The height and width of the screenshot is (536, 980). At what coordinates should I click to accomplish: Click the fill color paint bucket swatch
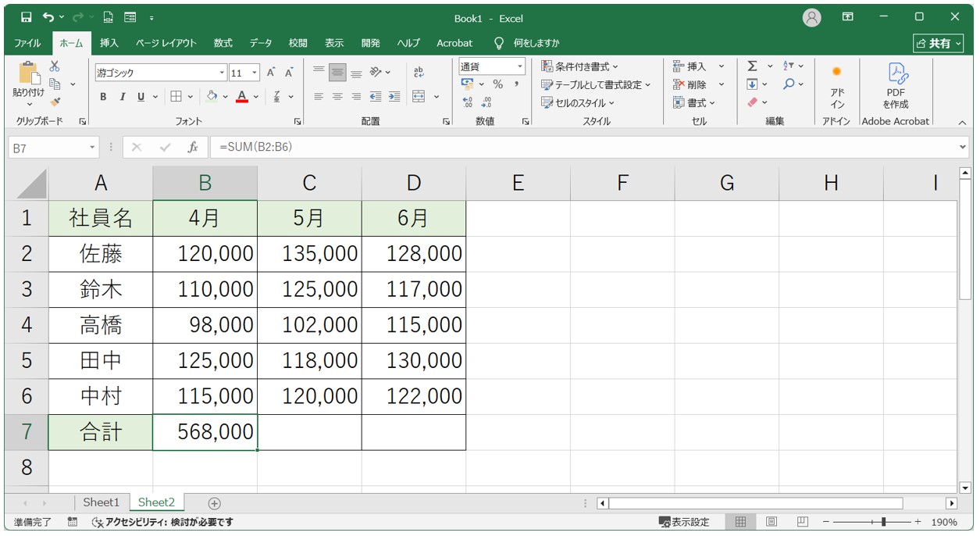211,97
